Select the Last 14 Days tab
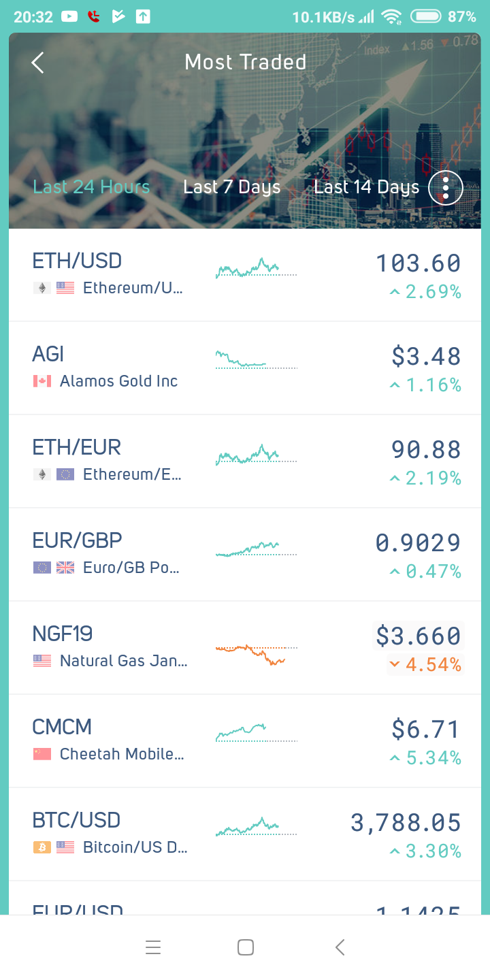The width and height of the screenshot is (490, 980). click(x=366, y=187)
